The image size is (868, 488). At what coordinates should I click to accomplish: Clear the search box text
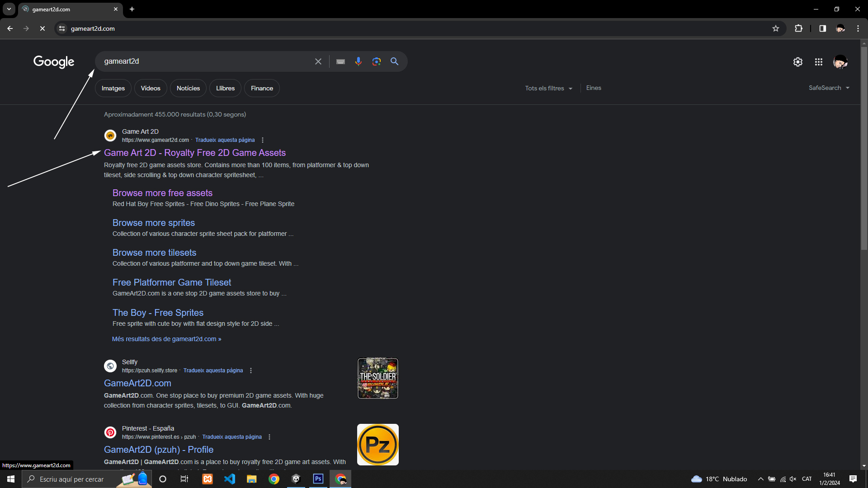[318, 61]
